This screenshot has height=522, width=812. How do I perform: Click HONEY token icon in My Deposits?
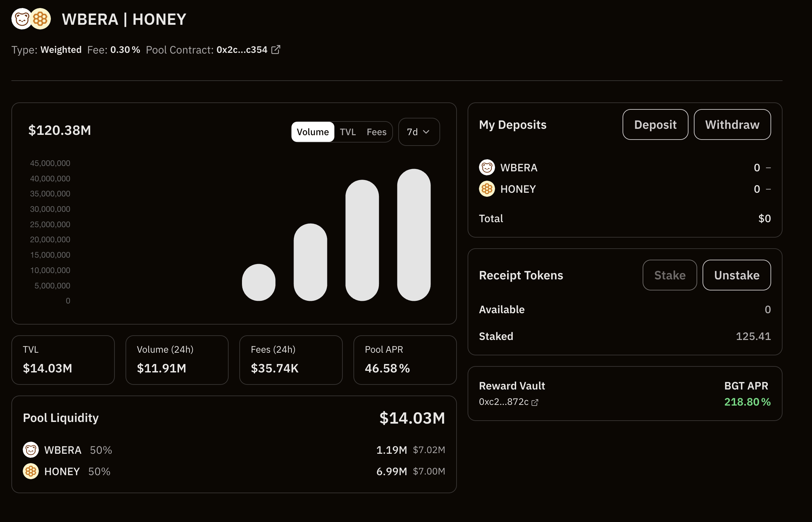487,189
